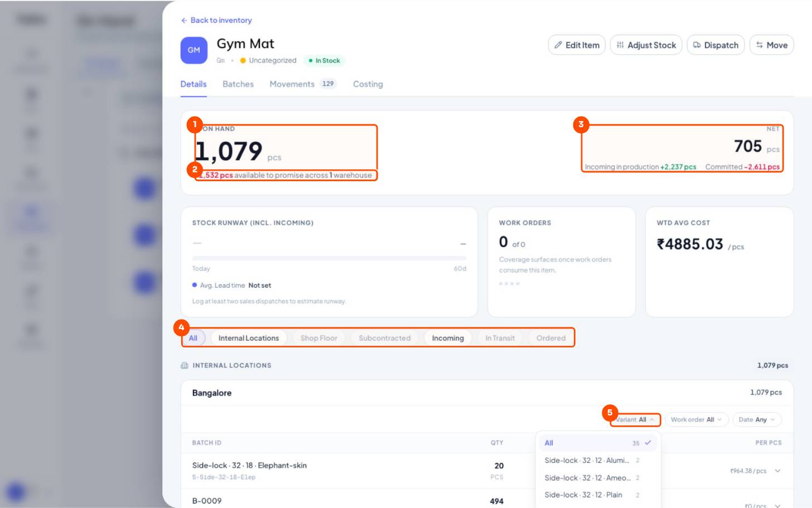Expand the B-0009 batch row chevron
Image resolution: width=812 pixels, height=508 pixels.
(x=777, y=505)
